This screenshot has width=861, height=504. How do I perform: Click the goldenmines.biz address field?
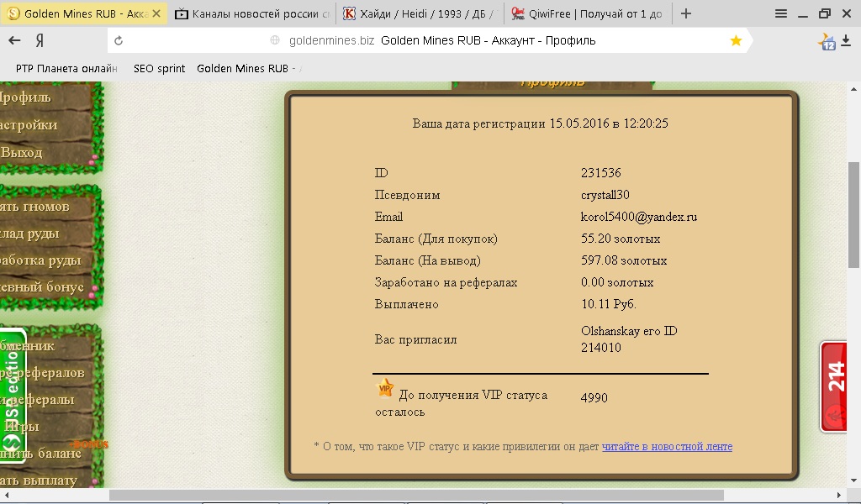pyautogui.click(x=430, y=40)
